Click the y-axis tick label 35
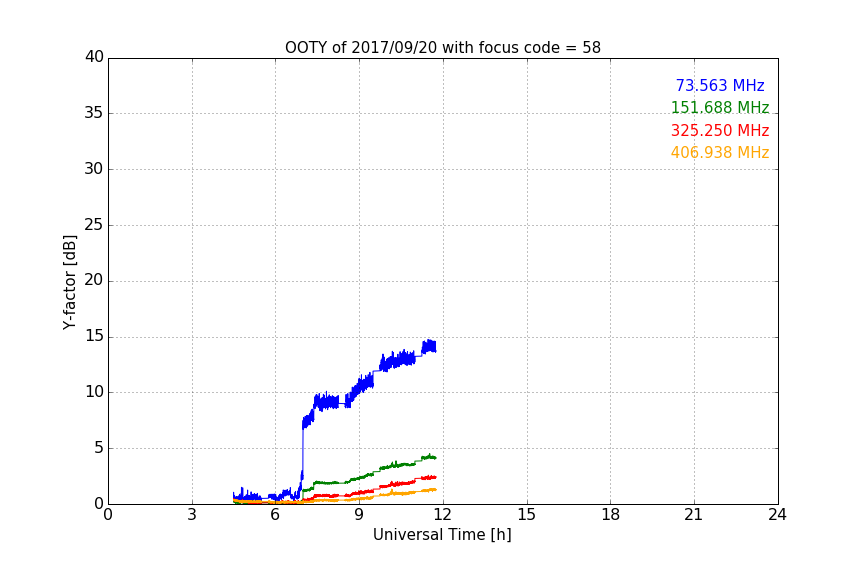This screenshot has height=576, width=864. (94, 113)
